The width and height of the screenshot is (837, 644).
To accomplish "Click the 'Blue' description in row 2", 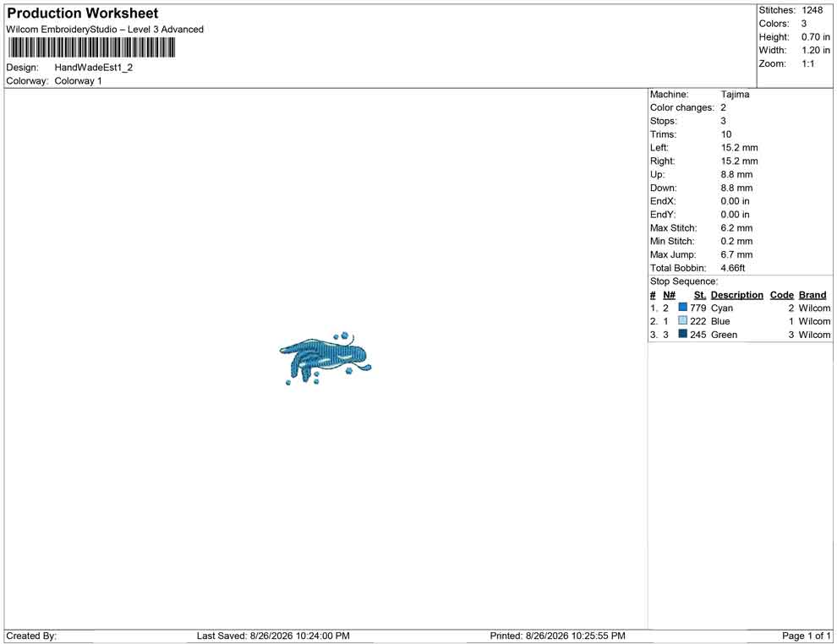I will click(x=720, y=321).
